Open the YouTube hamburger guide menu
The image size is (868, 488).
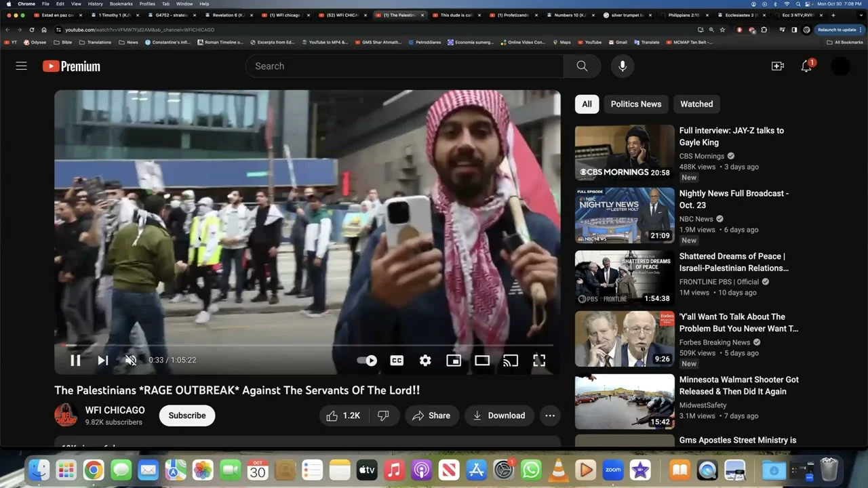pyautogui.click(x=22, y=66)
